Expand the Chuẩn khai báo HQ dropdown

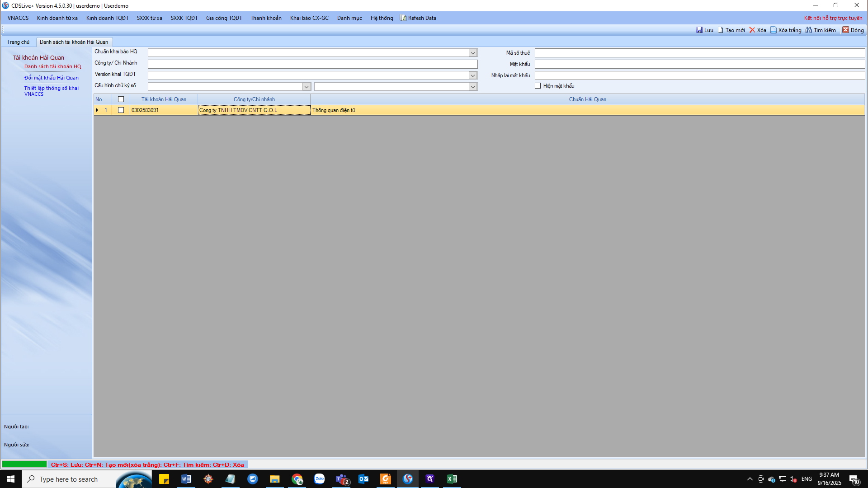point(473,53)
